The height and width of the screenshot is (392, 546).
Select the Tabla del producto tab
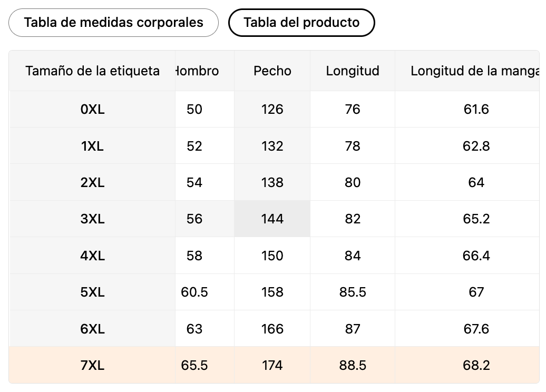click(301, 23)
